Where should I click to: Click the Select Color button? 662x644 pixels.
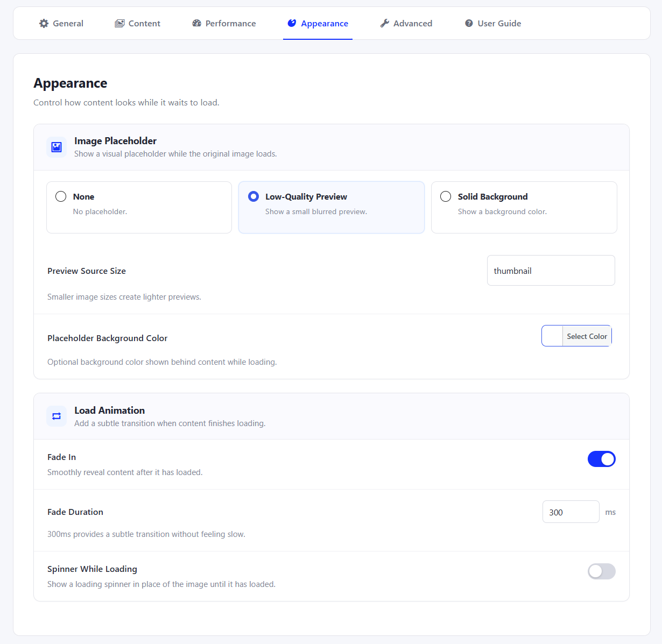click(587, 336)
